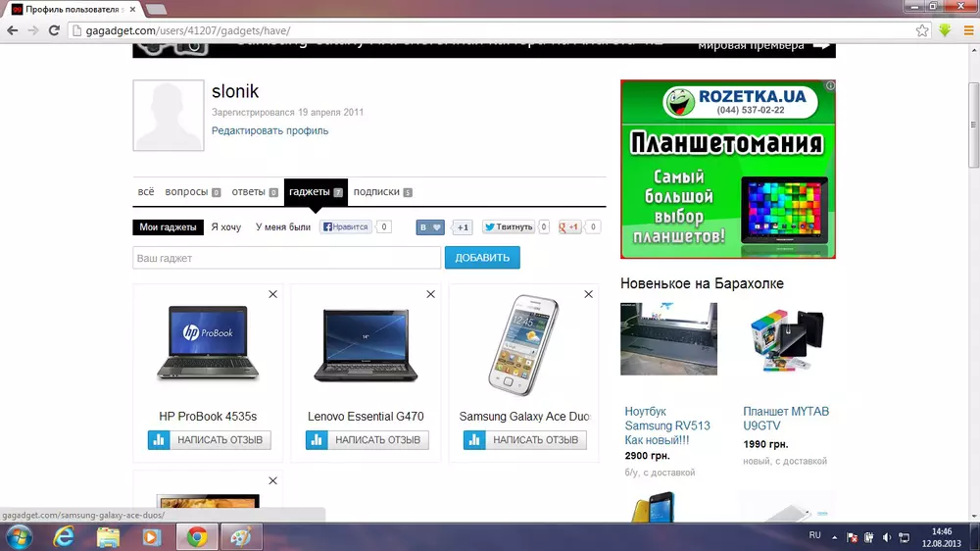
Task: Open the Windows Start menu
Action: coord(19,536)
